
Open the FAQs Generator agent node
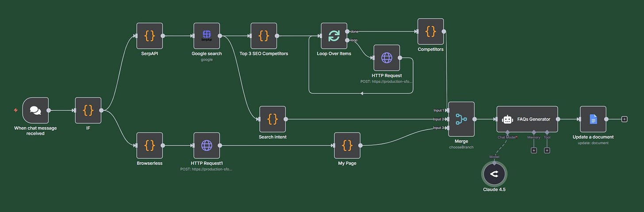point(527,119)
